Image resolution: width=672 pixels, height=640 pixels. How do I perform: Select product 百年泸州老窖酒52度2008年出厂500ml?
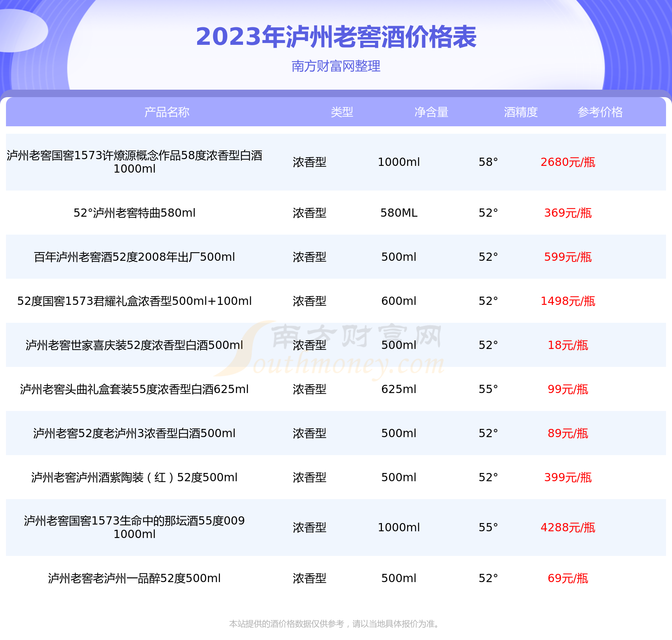pyautogui.click(x=134, y=257)
